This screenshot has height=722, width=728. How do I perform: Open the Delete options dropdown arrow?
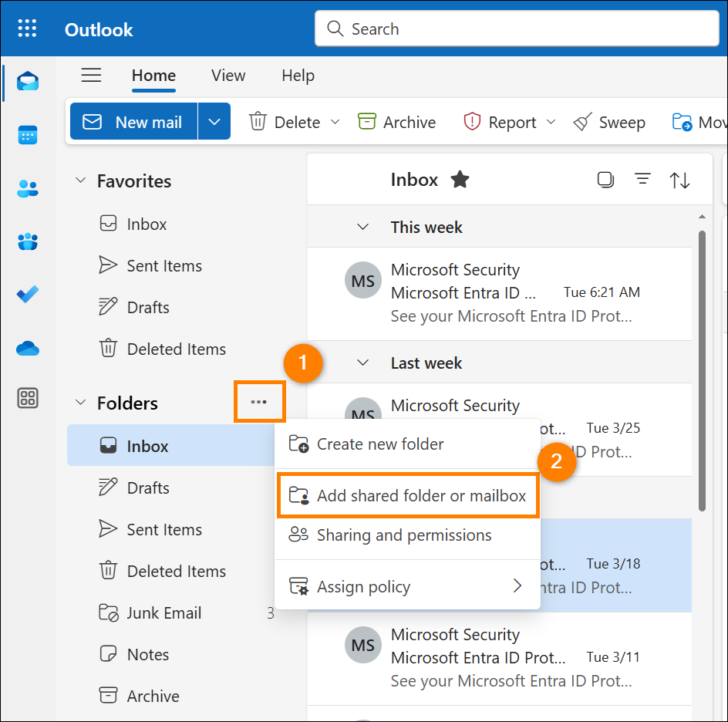click(335, 122)
